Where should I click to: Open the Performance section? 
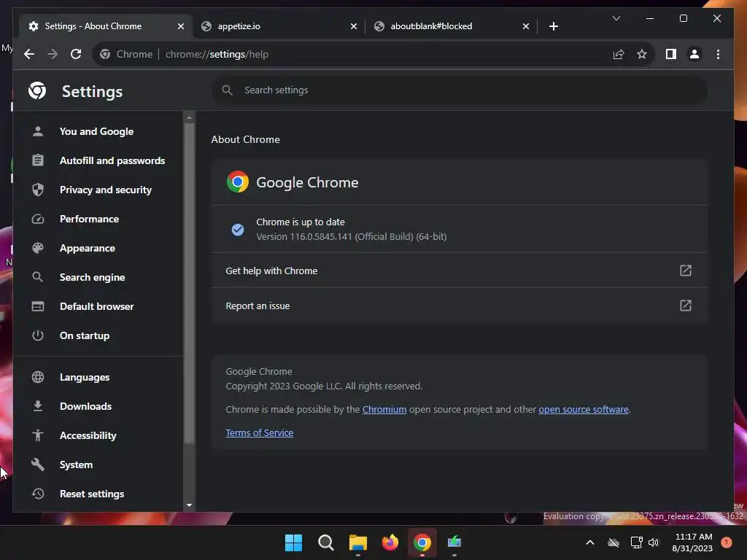pyautogui.click(x=98, y=219)
